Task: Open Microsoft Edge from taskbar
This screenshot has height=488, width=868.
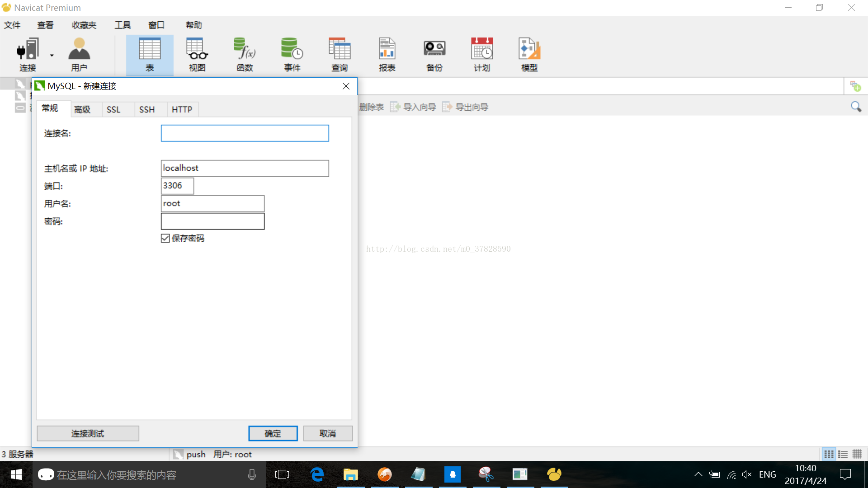Action: tap(316, 474)
